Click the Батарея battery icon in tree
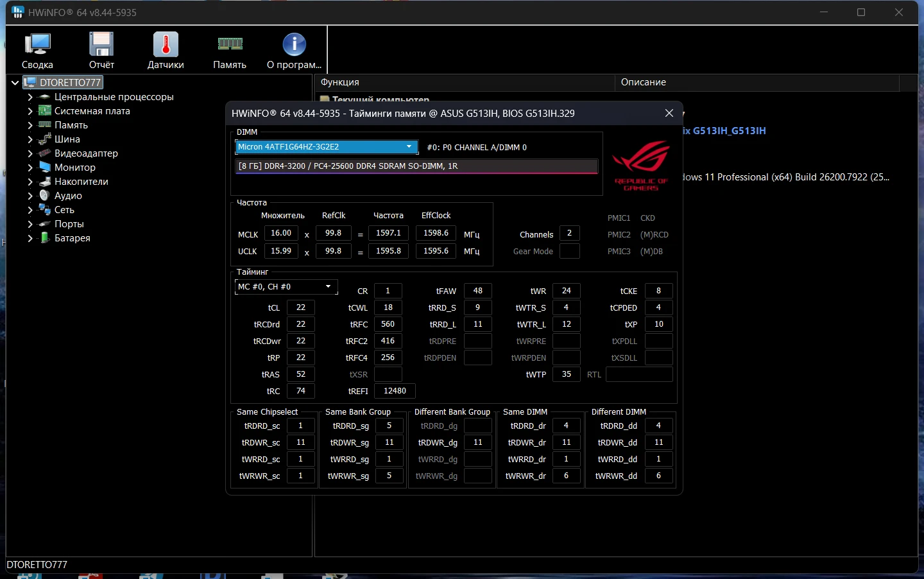The height and width of the screenshot is (579, 924). click(44, 238)
